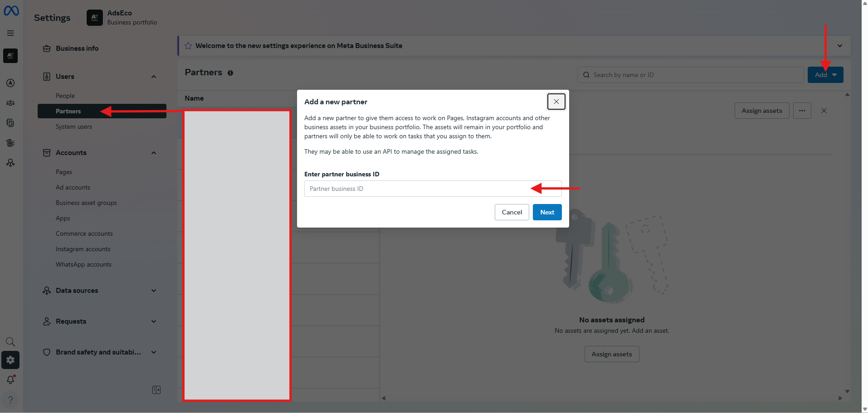The image size is (868, 413).
Task: Open Commerce accounts
Action: click(x=84, y=233)
